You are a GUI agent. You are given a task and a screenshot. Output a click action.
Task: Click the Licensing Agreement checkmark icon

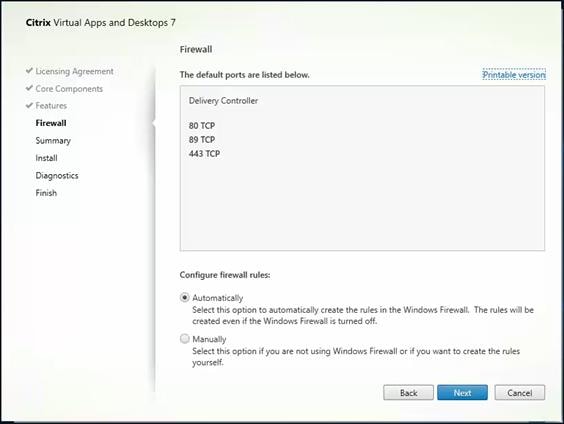(29, 70)
